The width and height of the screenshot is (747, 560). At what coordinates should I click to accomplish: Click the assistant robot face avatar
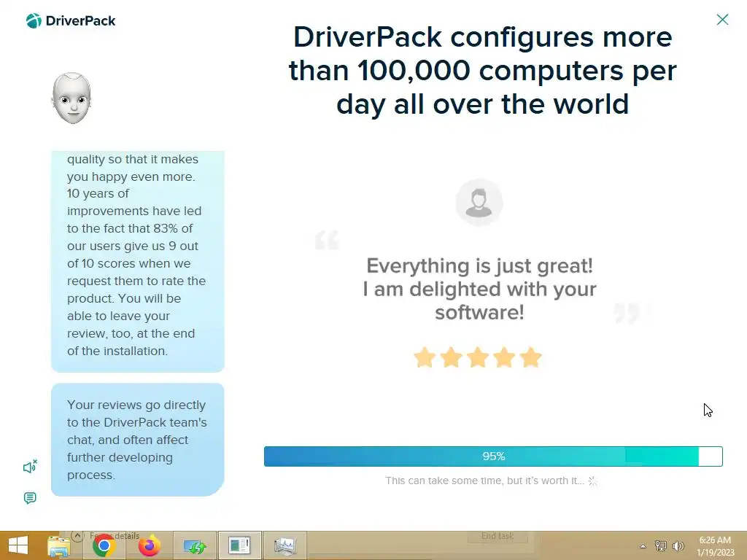coord(71,98)
